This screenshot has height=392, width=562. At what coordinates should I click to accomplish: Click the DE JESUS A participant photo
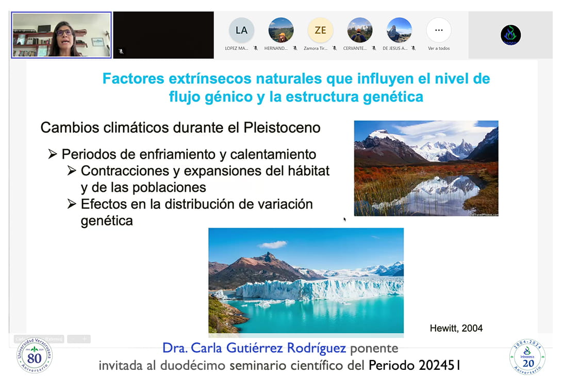(400, 30)
